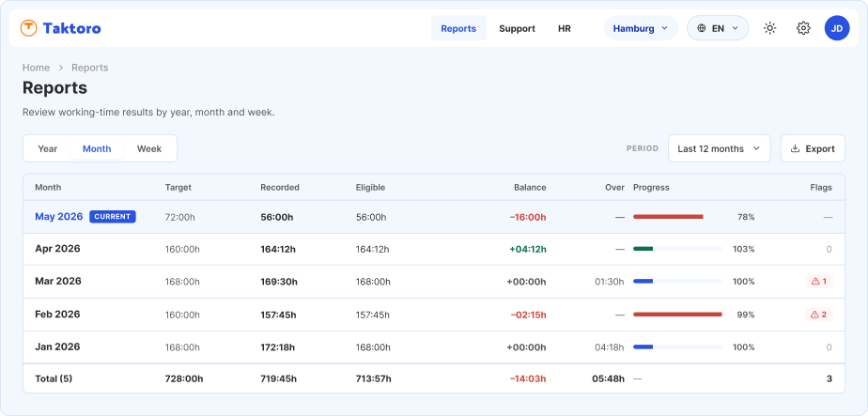
Task: Click the 05:48h total over value
Action: tap(609, 379)
